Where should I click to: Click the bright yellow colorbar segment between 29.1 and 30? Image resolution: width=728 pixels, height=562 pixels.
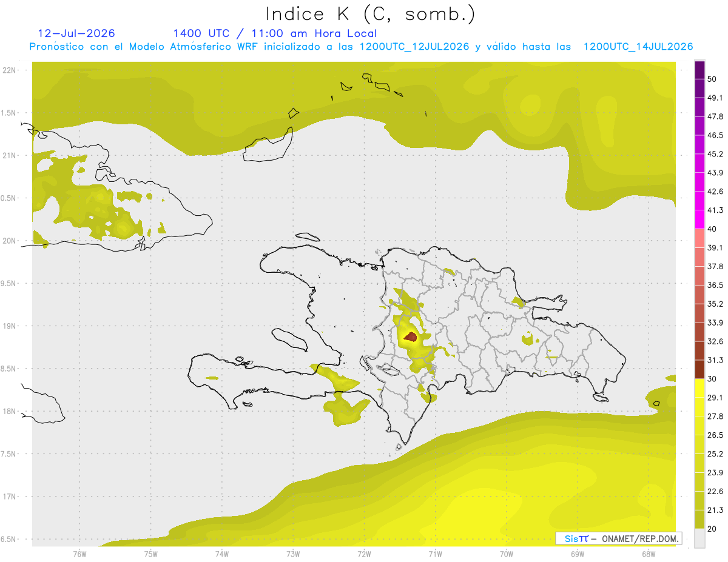pyautogui.click(x=699, y=388)
